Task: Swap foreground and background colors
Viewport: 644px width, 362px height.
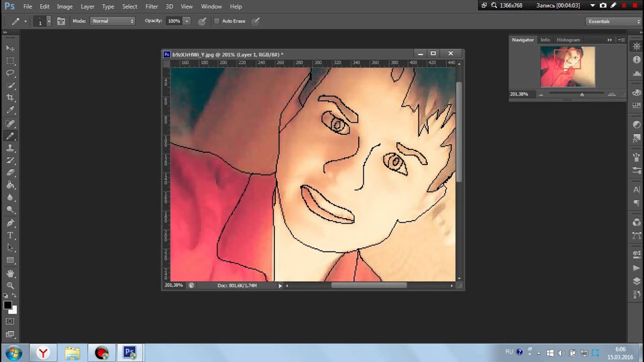Action: (x=14, y=296)
